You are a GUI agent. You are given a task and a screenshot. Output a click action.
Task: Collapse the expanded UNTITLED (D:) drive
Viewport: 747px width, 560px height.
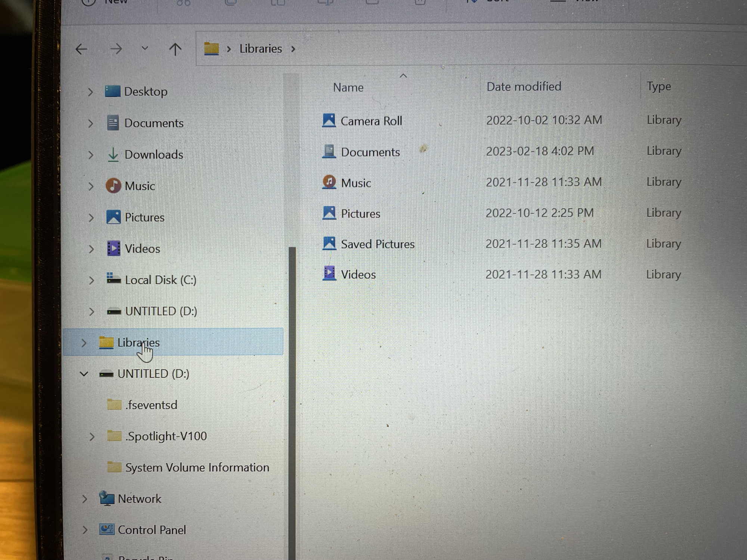pyautogui.click(x=84, y=374)
